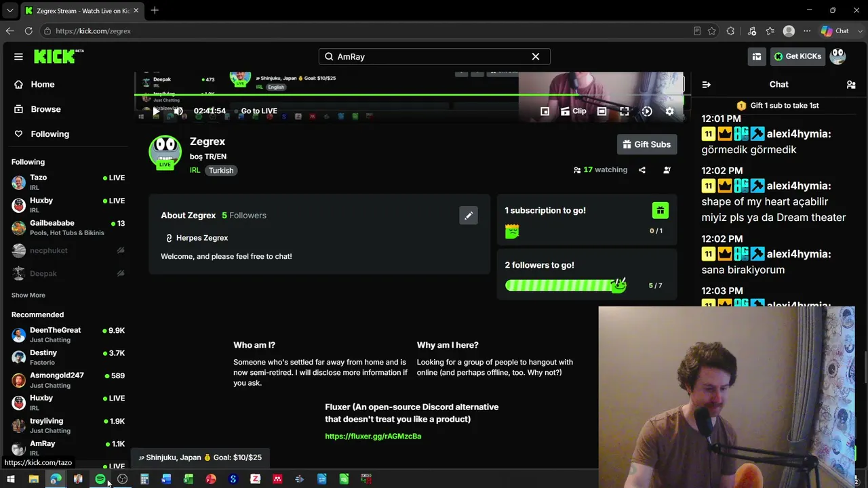The width and height of the screenshot is (868, 488).
Task: Click Go to LIVE on the player
Action: pos(258,111)
